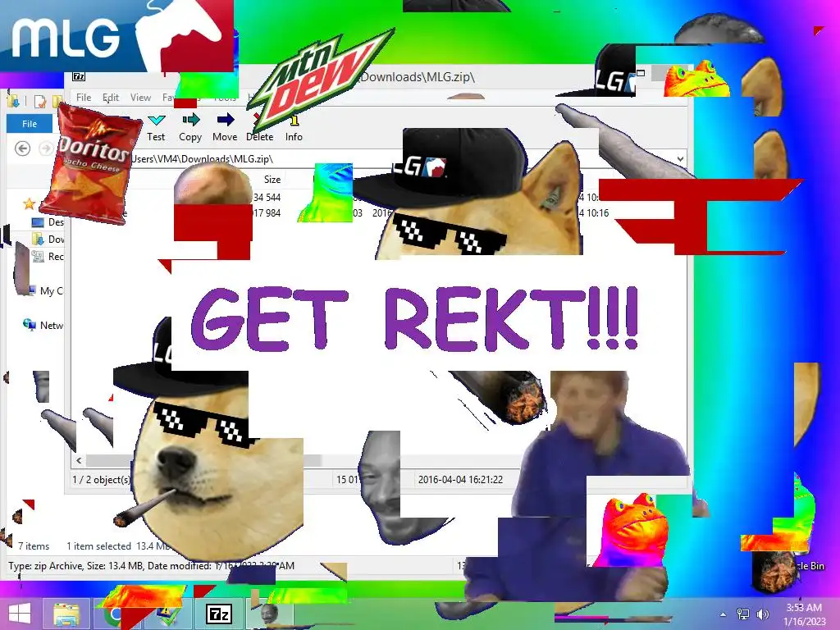Click the left arrow of horizontal scrollbar
The height and width of the screenshot is (630, 840).
tap(80, 460)
